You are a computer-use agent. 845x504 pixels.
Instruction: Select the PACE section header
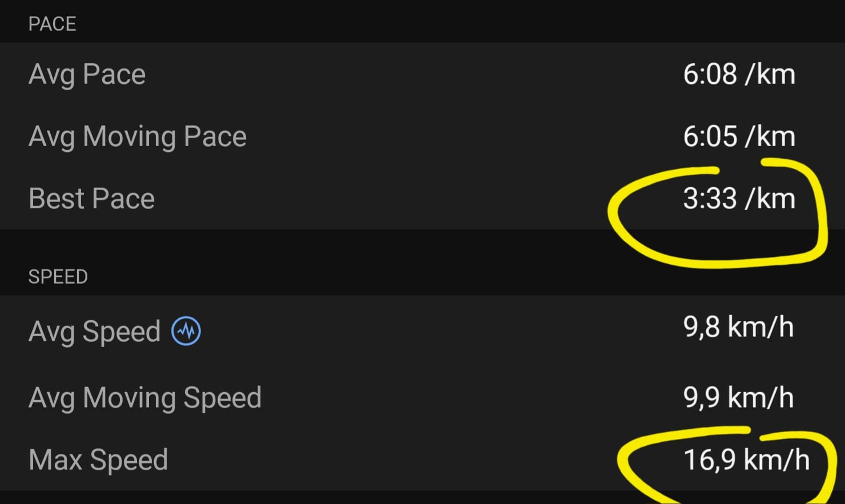[x=53, y=24]
